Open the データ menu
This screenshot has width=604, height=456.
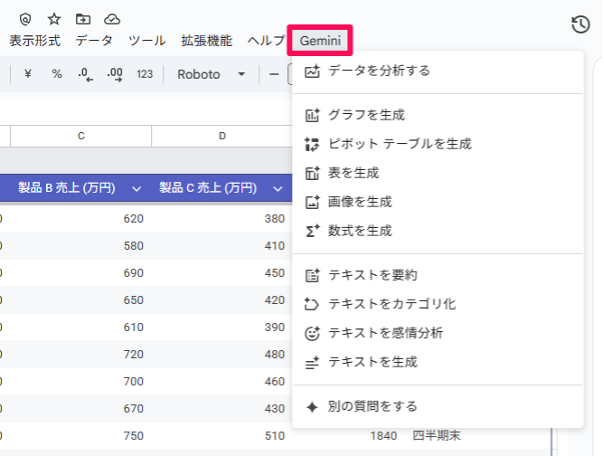94,40
